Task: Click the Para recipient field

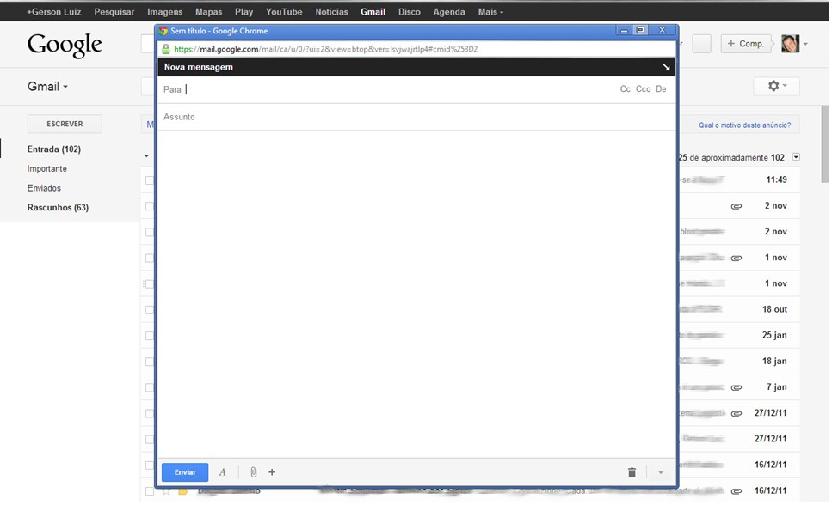Action: [387, 89]
